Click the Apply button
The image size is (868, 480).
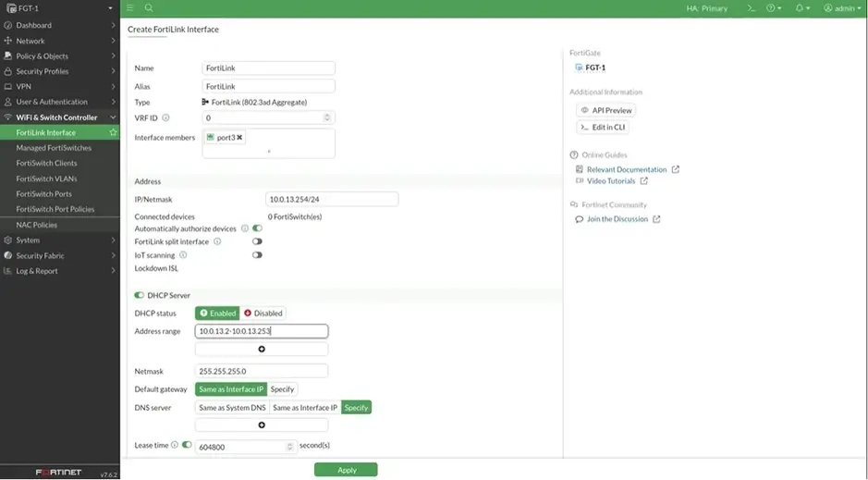click(x=346, y=470)
